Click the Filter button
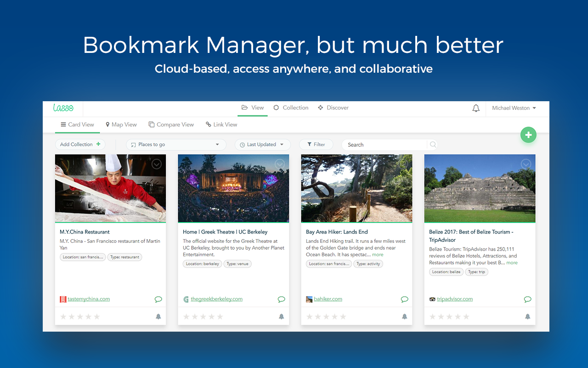 [x=316, y=144]
